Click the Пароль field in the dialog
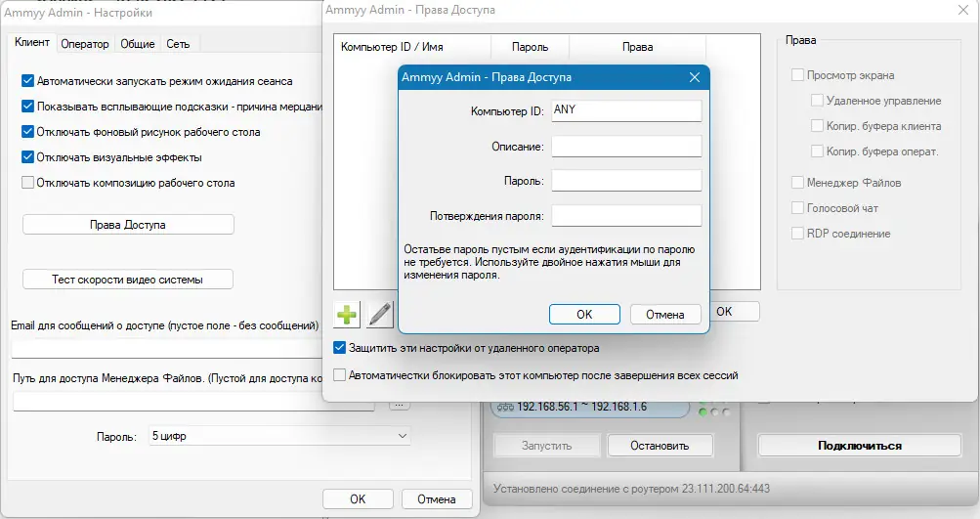The height and width of the screenshot is (519, 980). 626,181
